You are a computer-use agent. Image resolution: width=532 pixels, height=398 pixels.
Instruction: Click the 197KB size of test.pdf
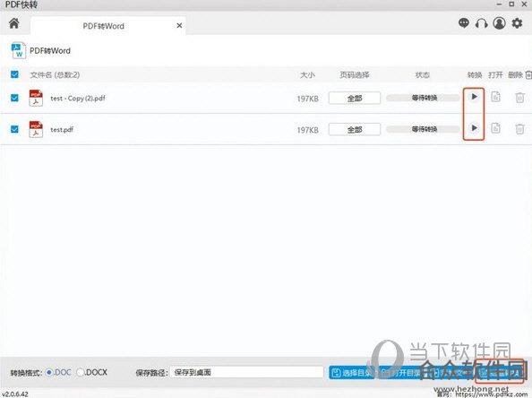pyautogui.click(x=308, y=130)
